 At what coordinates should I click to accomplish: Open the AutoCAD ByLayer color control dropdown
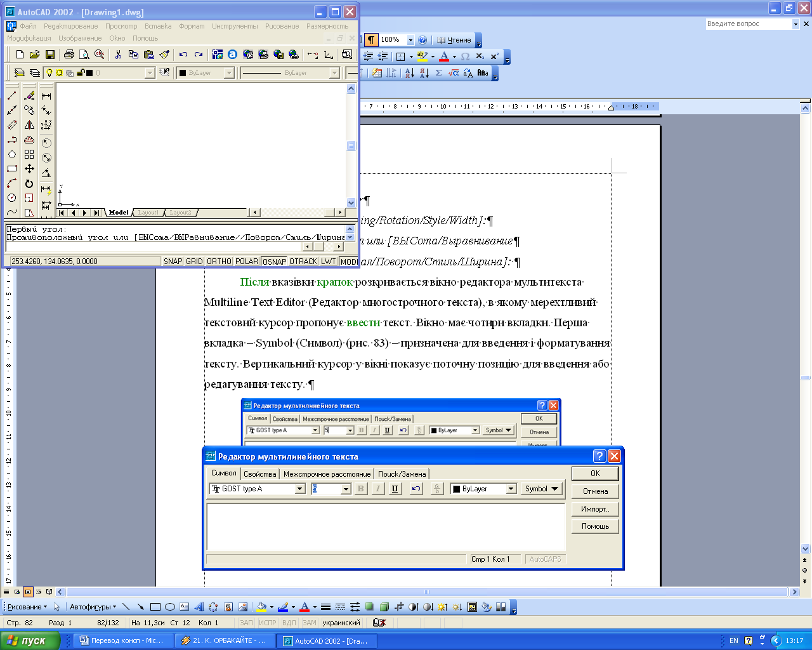(228, 73)
